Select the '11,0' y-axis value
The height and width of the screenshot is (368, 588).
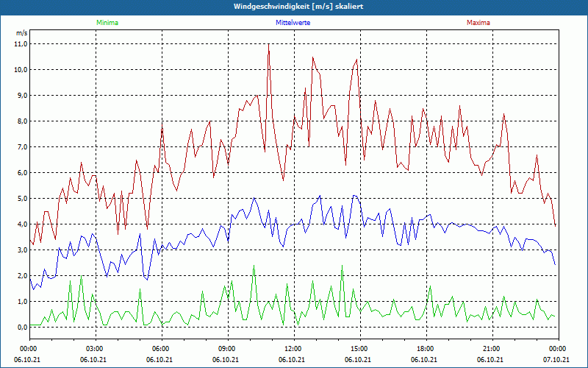tap(22, 44)
